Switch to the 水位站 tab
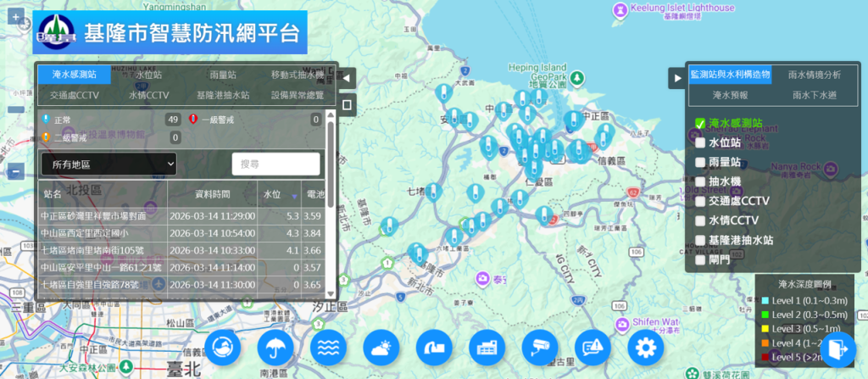This screenshot has width=868, height=379. tap(150, 75)
